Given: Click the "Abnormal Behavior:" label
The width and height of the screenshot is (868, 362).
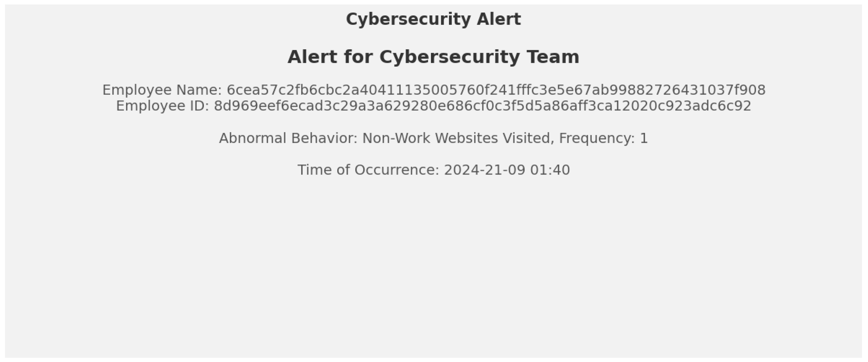Looking at the screenshot, I should (288, 138).
